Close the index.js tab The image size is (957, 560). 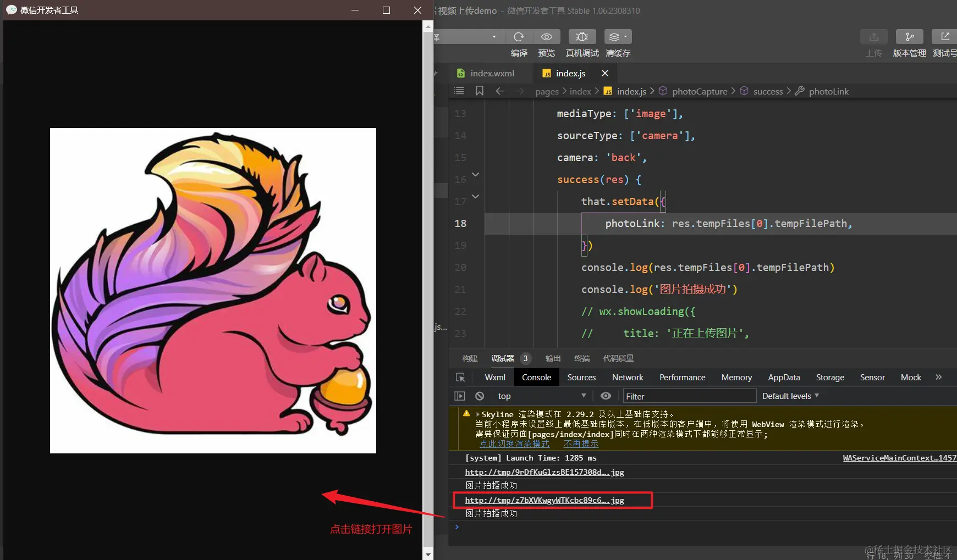(x=605, y=73)
